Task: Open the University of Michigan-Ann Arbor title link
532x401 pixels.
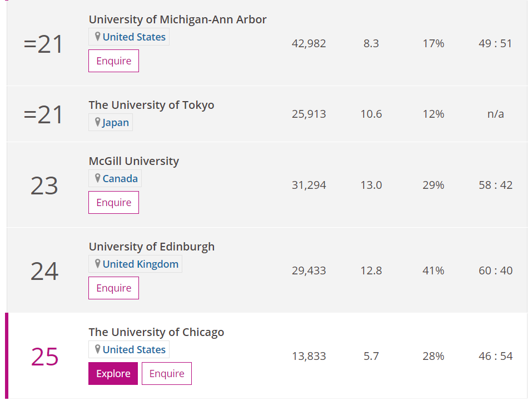Action: (x=177, y=19)
